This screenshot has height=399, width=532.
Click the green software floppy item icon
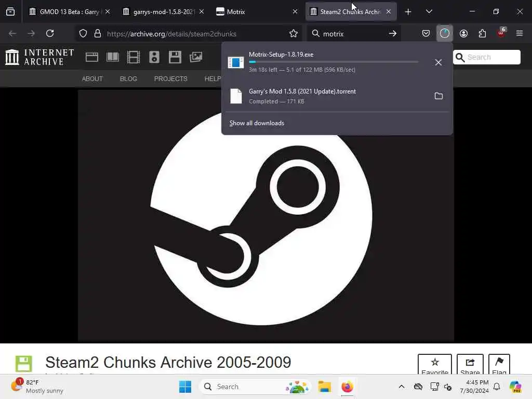pyautogui.click(x=24, y=364)
